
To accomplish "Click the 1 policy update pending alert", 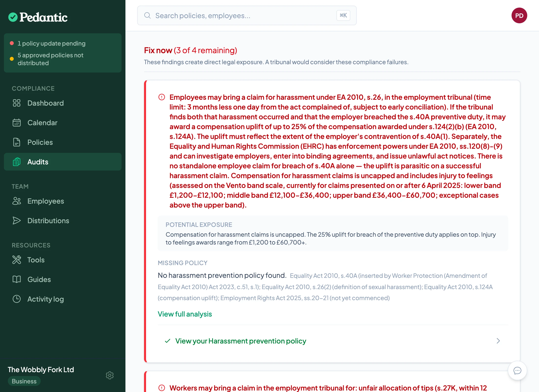I will click(x=51, y=43).
